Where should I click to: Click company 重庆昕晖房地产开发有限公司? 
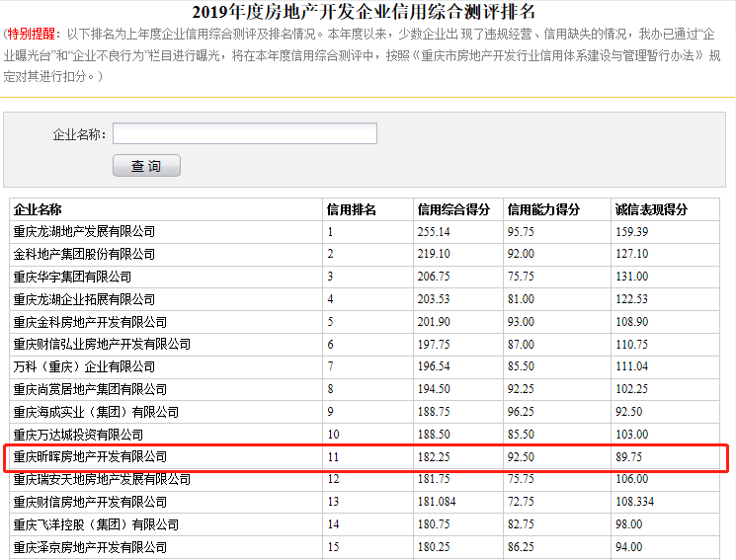90,456
